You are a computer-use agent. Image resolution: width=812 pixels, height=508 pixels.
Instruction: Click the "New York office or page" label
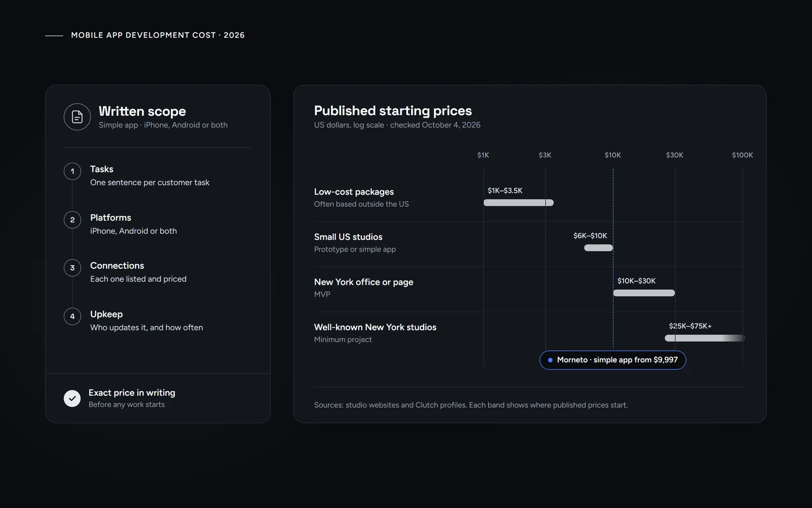pos(364,282)
